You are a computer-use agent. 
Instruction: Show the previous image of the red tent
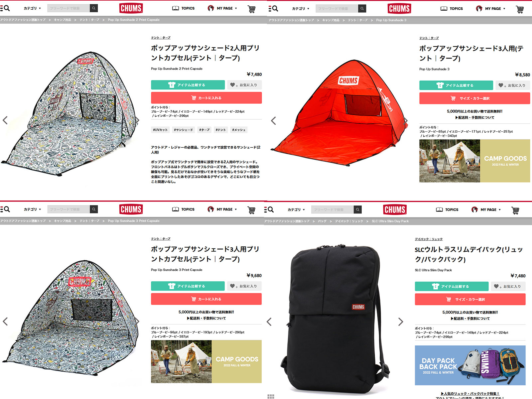[x=273, y=121]
